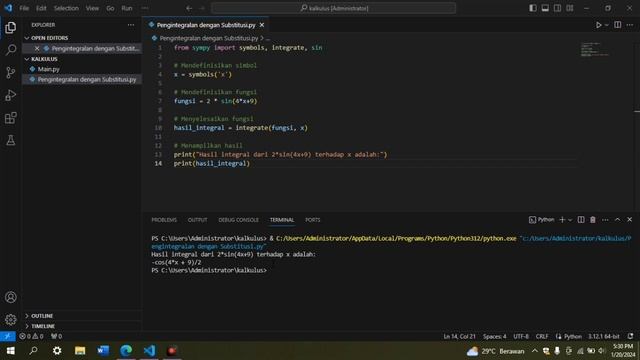Run the Python file with play button
This screenshot has height=360, width=640.
point(598,25)
